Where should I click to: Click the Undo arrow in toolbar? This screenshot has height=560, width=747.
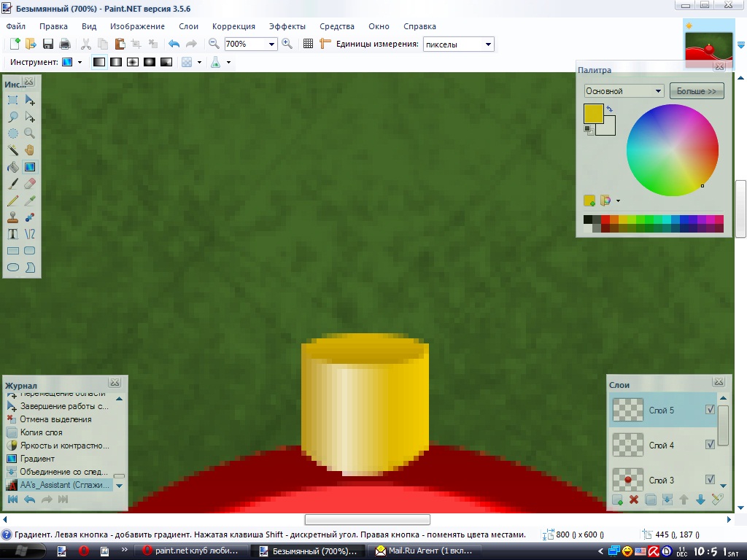point(174,44)
